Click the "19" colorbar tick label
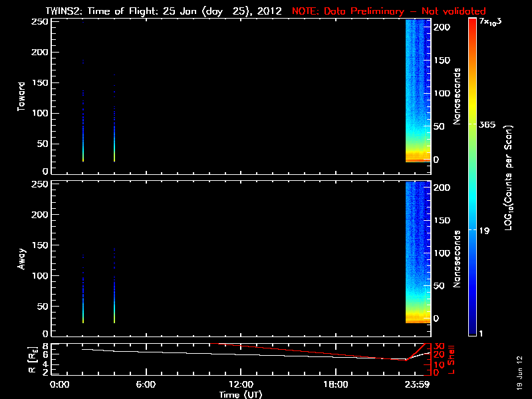The height and width of the screenshot is (399, 532). pyautogui.click(x=485, y=231)
